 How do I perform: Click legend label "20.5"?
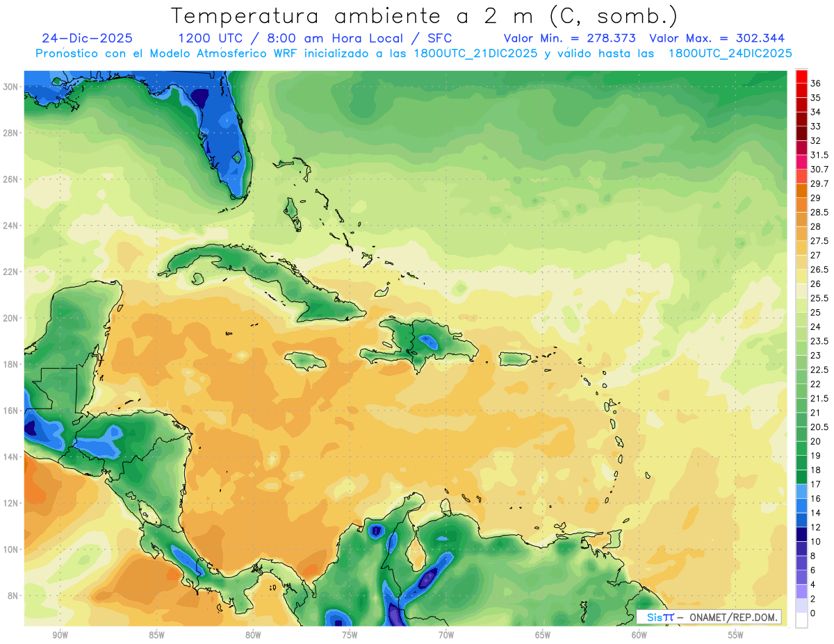click(x=819, y=427)
